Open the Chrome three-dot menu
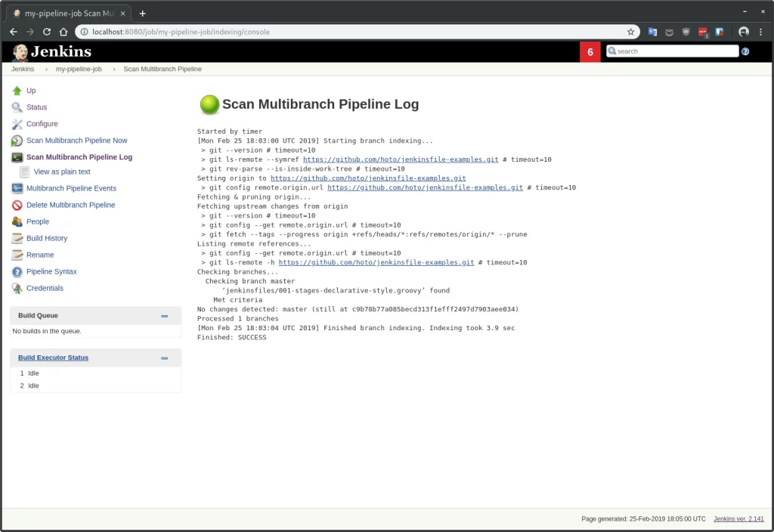This screenshot has height=532, width=774. click(x=760, y=32)
